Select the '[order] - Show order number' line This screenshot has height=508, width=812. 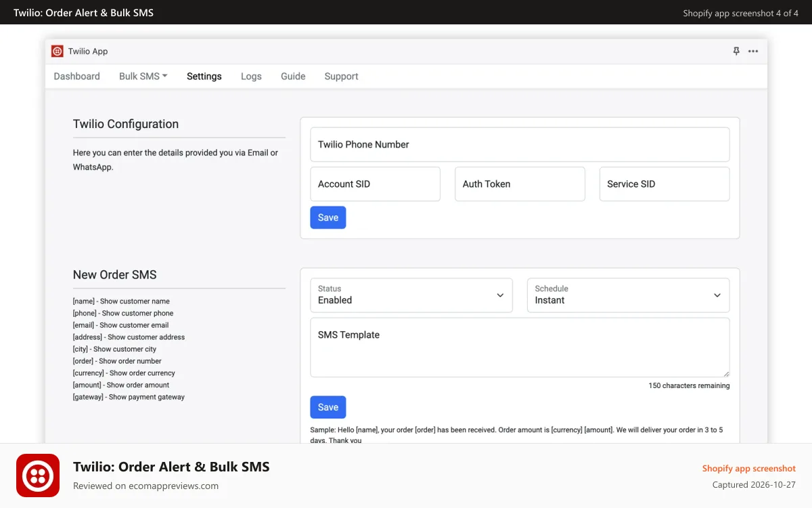pyautogui.click(x=117, y=361)
